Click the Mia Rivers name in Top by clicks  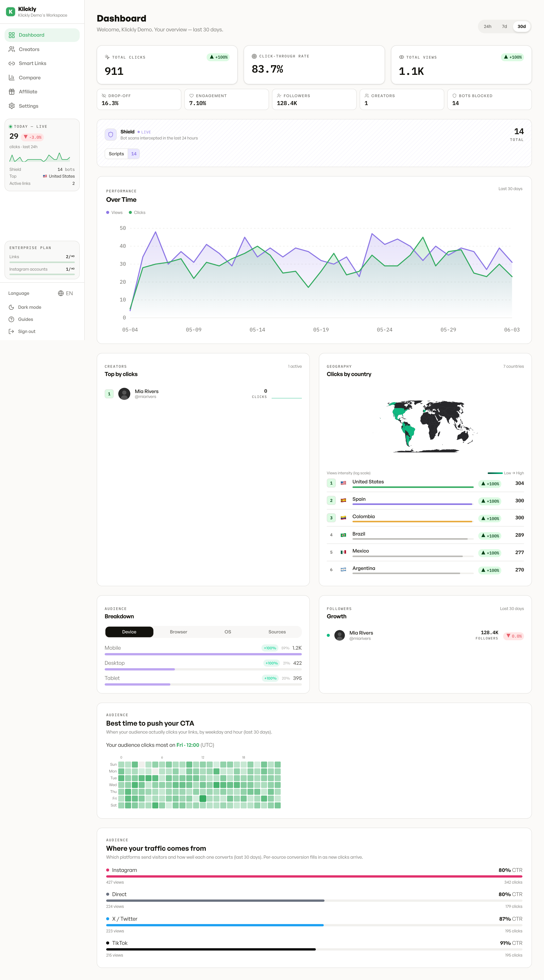(x=147, y=392)
